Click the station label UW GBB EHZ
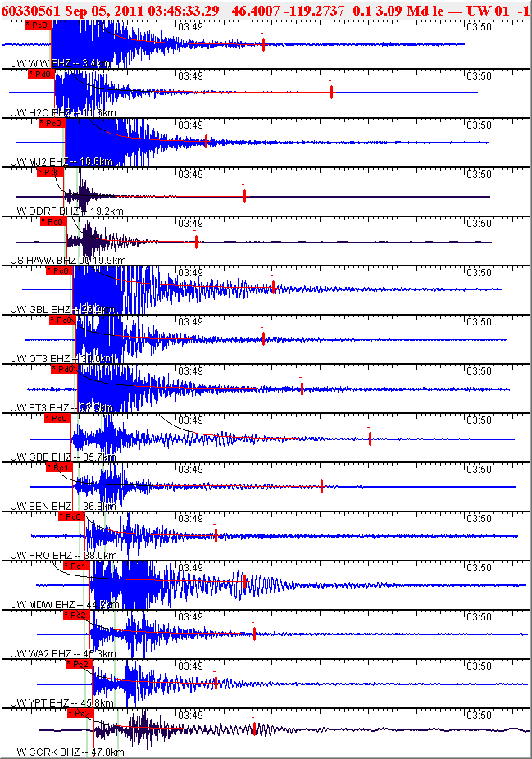Image resolution: width=532 pixels, height=759 pixels. pos(41,457)
